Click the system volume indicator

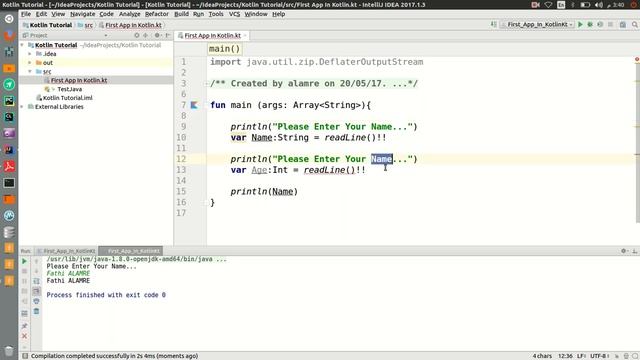point(599,5)
